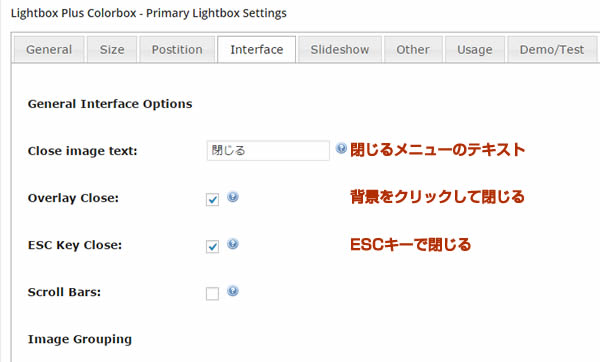The image size is (600, 362).
Task: Enable the Scroll Bars checkbox
Action: 212,294
